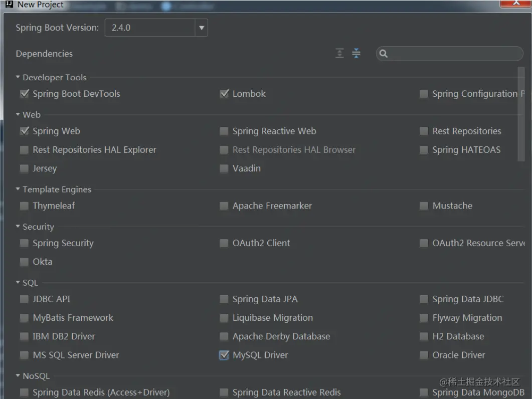Enable Spring HATEOAS dependency
The height and width of the screenshot is (399, 532).
pos(424,150)
